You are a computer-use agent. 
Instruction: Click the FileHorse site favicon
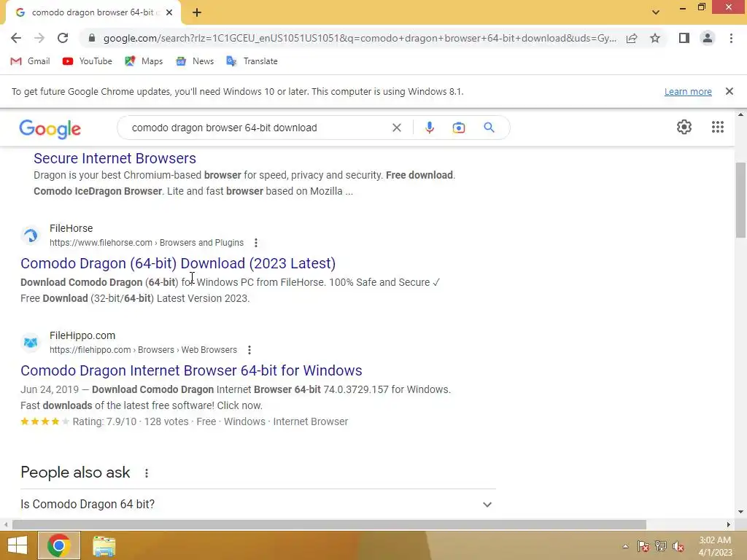[31, 236]
